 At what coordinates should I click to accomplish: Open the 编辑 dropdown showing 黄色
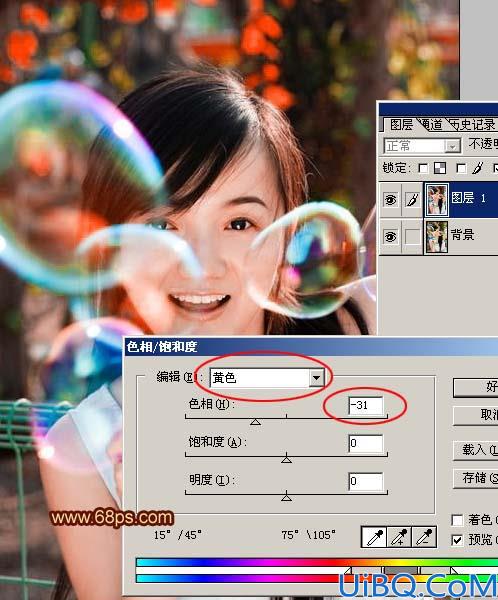coord(267,378)
